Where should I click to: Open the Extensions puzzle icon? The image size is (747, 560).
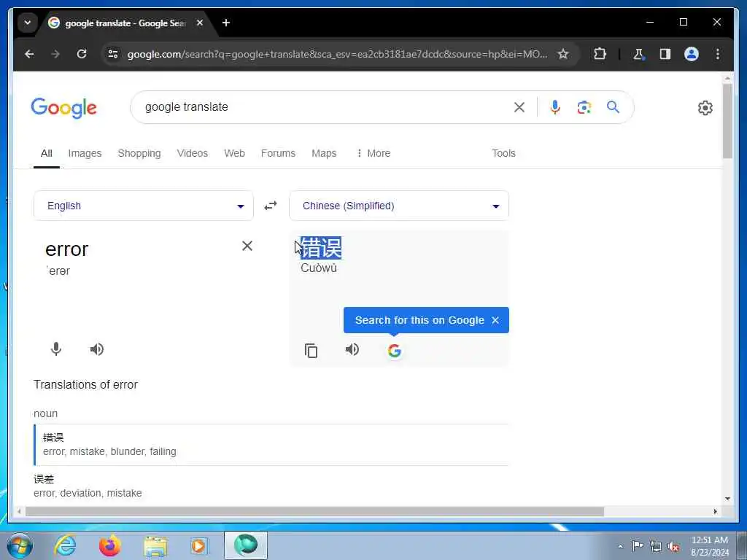point(600,54)
